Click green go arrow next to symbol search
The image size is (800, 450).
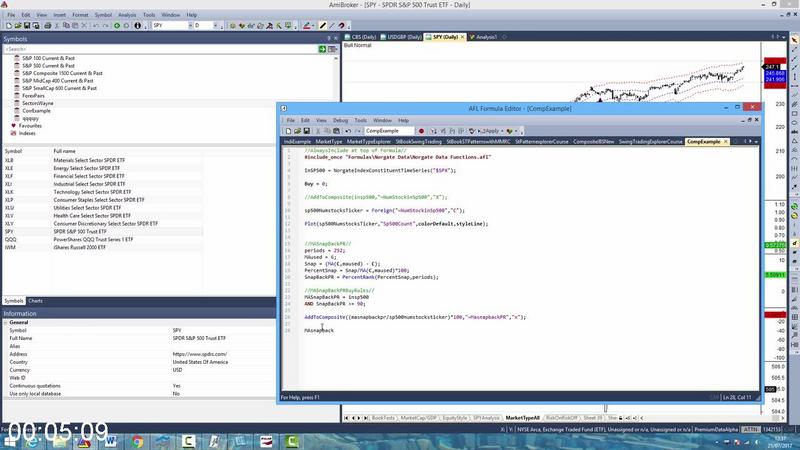point(322,49)
